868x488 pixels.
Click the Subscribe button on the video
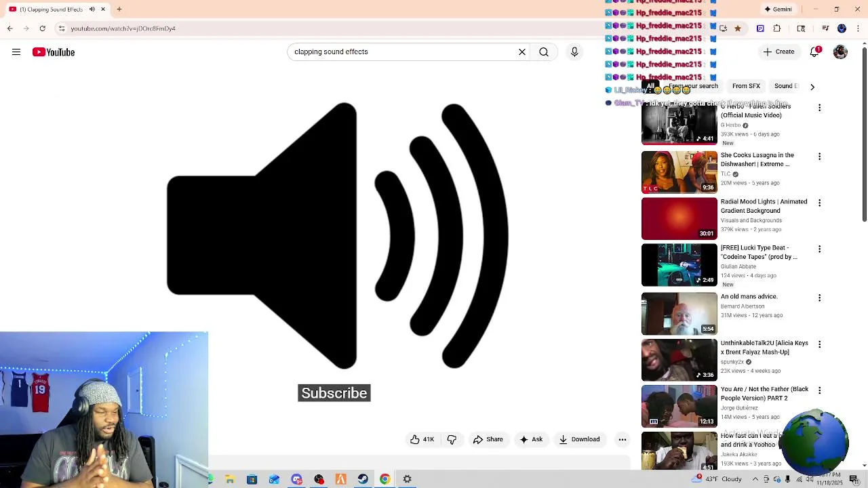(x=334, y=393)
